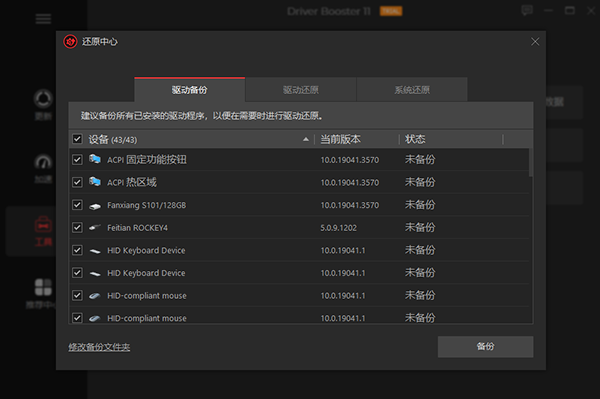
Task: Click the Restore Center red logo icon
Action: pos(70,41)
